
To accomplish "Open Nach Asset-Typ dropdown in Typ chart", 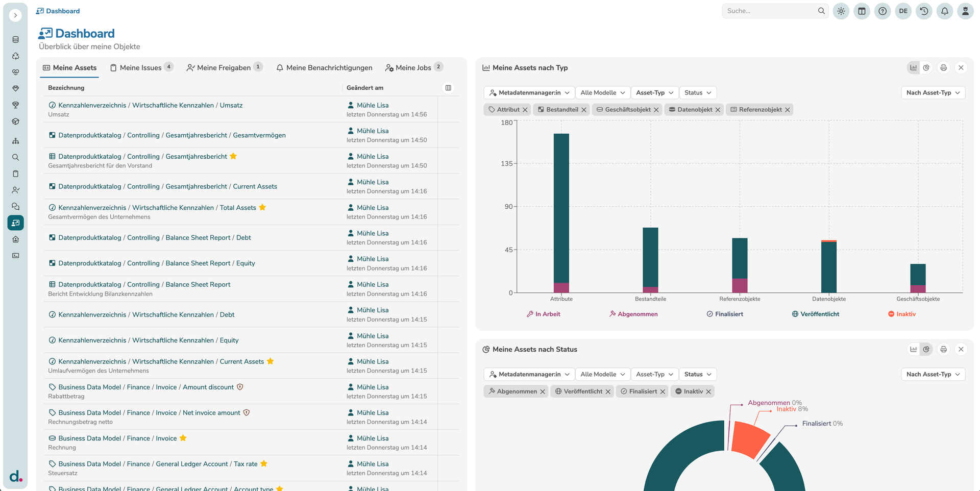I will click(x=933, y=93).
